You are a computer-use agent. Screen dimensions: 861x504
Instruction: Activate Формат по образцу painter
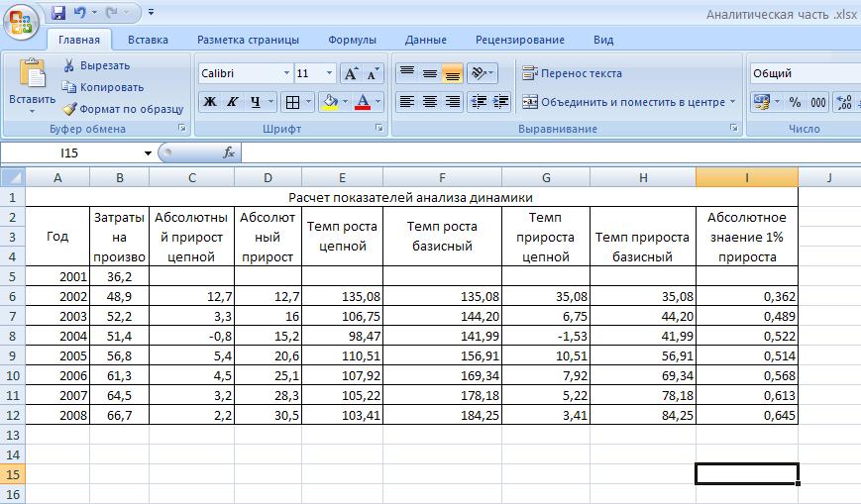point(123,109)
